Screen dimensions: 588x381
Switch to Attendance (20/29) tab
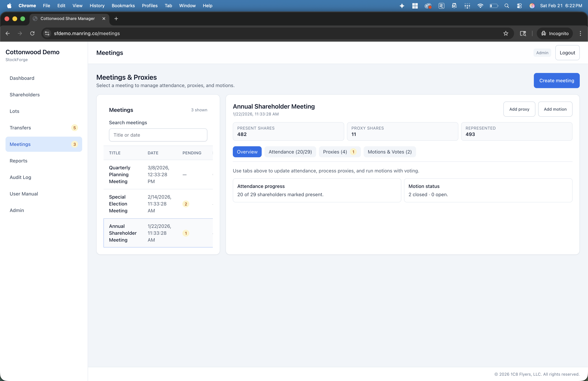(290, 152)
